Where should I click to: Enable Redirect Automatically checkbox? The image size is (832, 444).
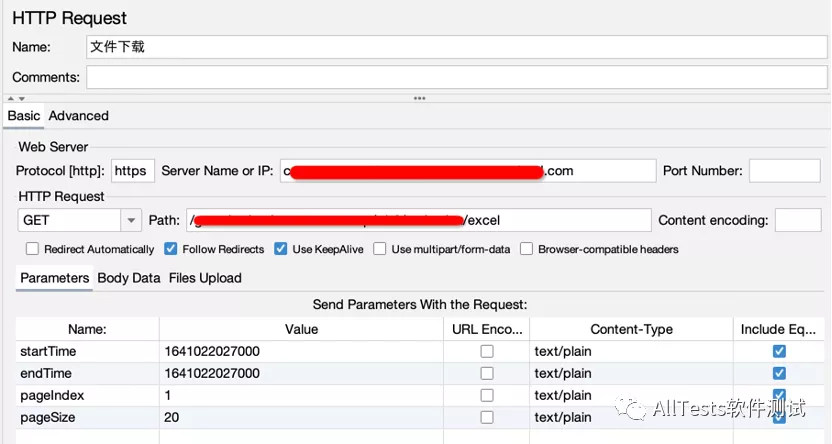point(33,249)
